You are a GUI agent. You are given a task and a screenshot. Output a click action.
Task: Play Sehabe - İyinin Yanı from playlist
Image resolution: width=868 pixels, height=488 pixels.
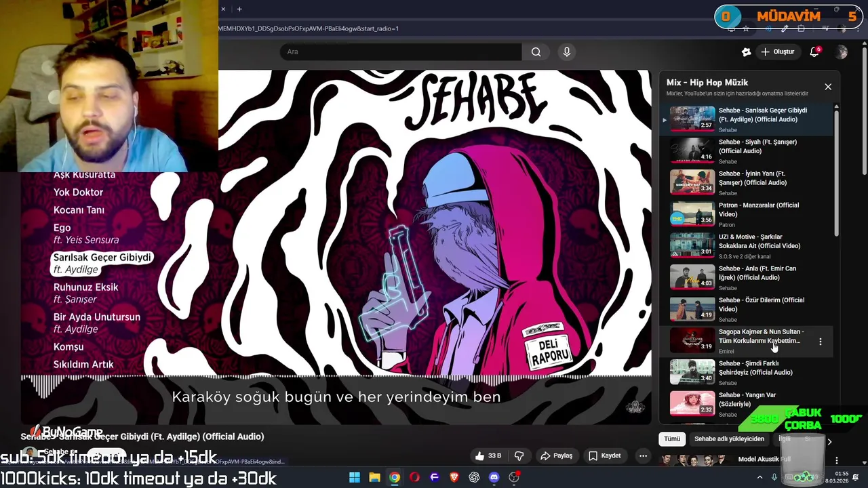tap(747, 182)
